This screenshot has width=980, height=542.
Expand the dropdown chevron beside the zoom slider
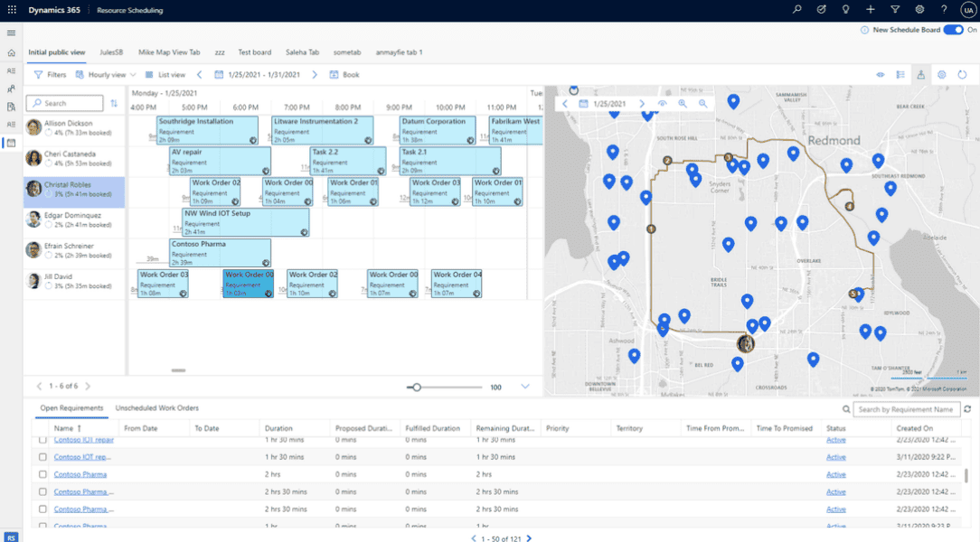point(524,386)
